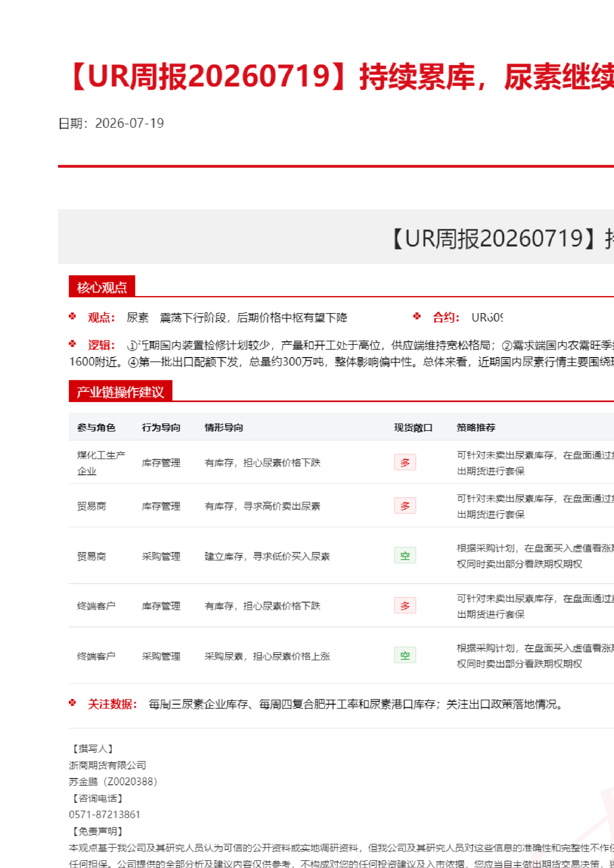
Task: Click the red bullet icon before 观点
Action: point(72,316)
